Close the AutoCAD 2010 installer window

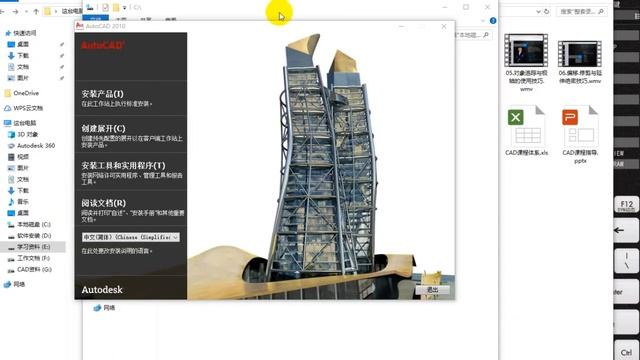coord(444,26)
